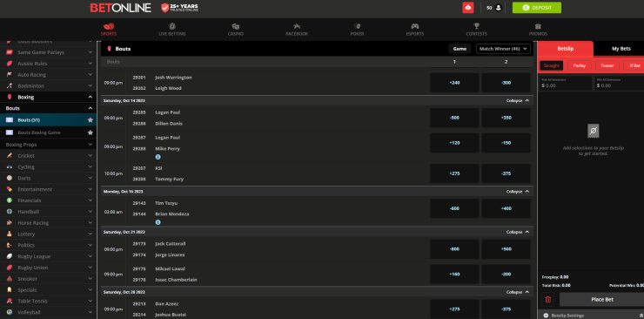Expand the Entertainment category chevron
Screen dimensions: 644x319
coord(90,189)
